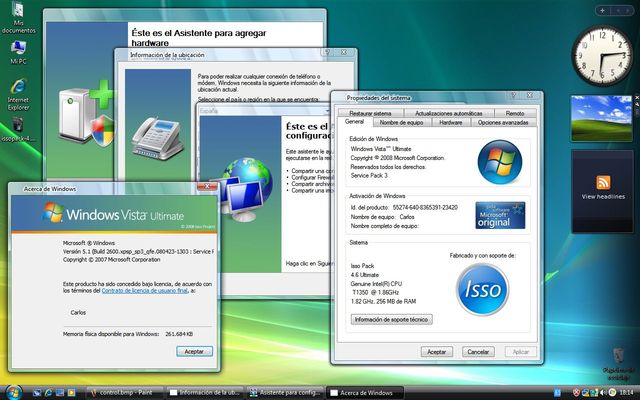Click the 261.684 KB memory value

[x=179, y=334]
